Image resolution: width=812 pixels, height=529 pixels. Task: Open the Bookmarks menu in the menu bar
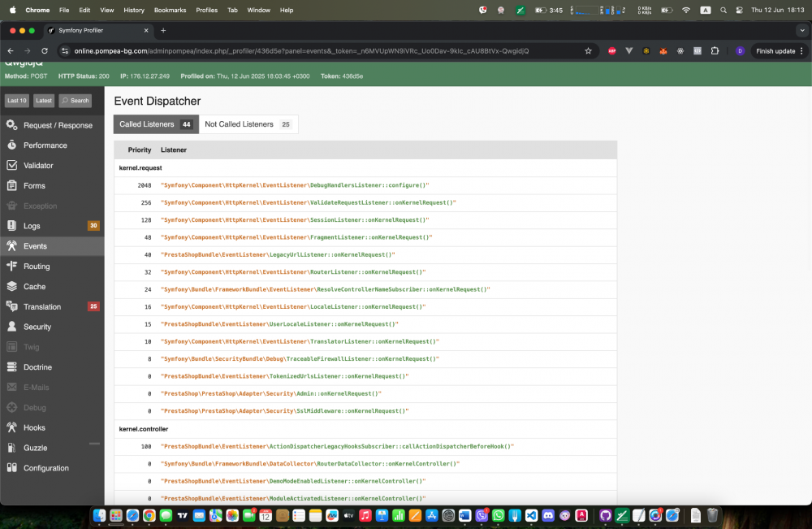(170, 10)
